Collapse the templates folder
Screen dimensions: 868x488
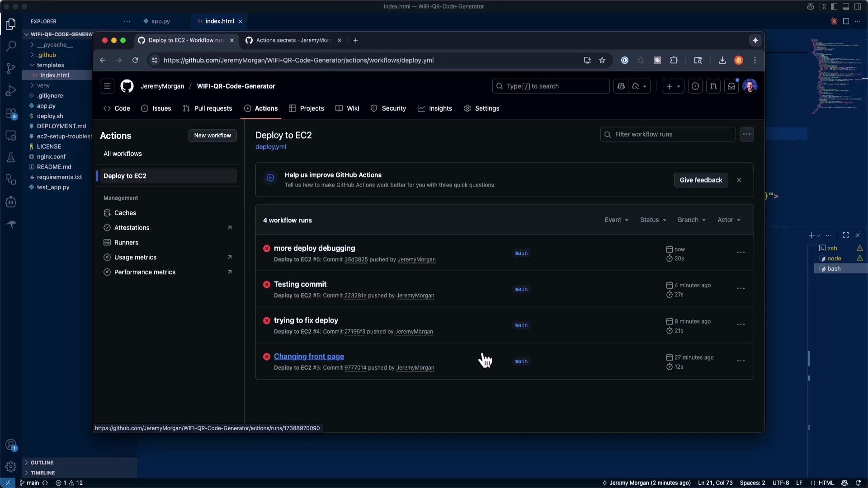click(x=50, y=65)
